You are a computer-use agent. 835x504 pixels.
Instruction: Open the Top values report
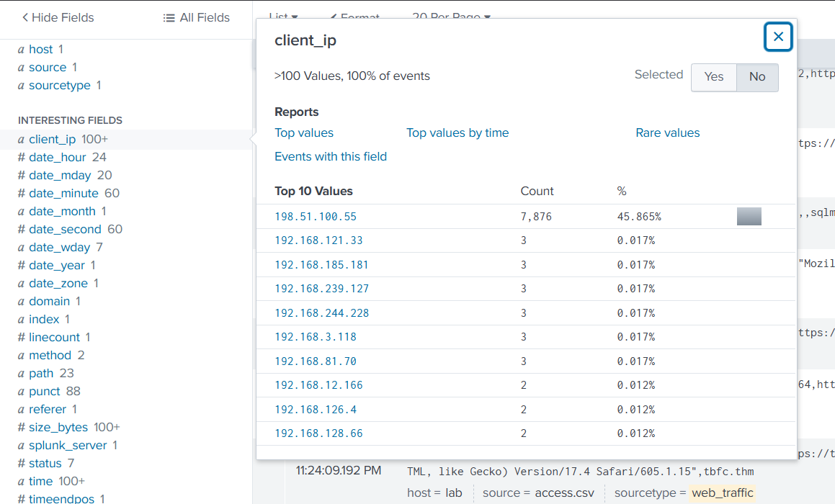pos(304,132)
